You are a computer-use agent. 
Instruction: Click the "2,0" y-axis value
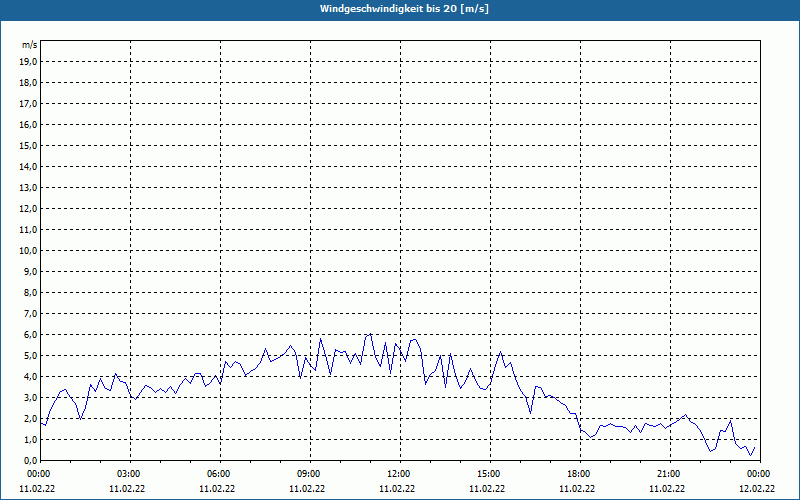click(x=30, y=418)
